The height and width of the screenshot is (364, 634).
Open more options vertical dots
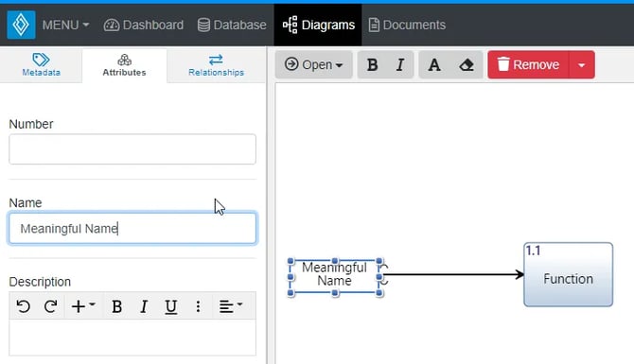(x=198, y=306)
